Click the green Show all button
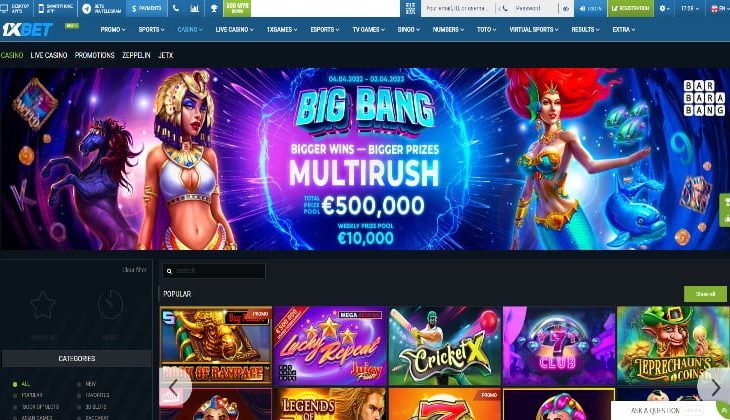 (705, 294)
